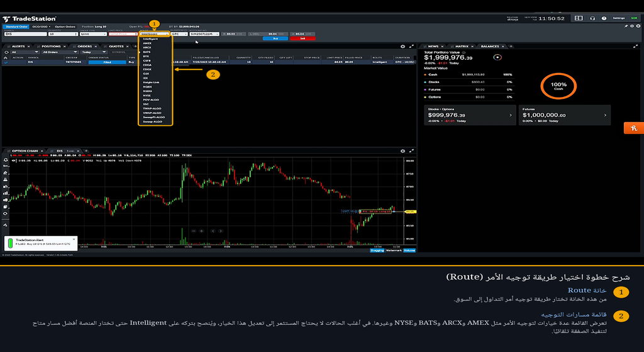Maximize the Balances panel with the expand icon

[x=635, y=47]
